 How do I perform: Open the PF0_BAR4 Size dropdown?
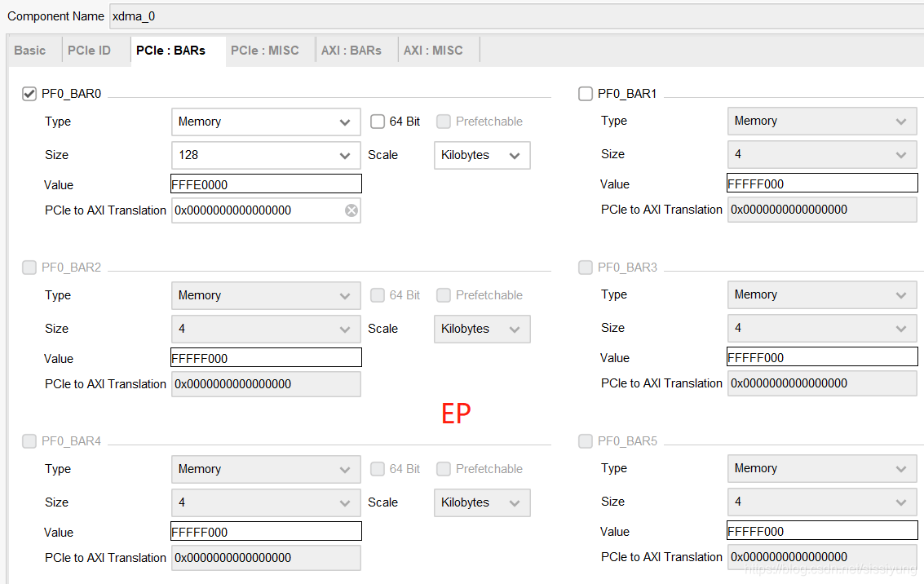click(x=266, y=502)
